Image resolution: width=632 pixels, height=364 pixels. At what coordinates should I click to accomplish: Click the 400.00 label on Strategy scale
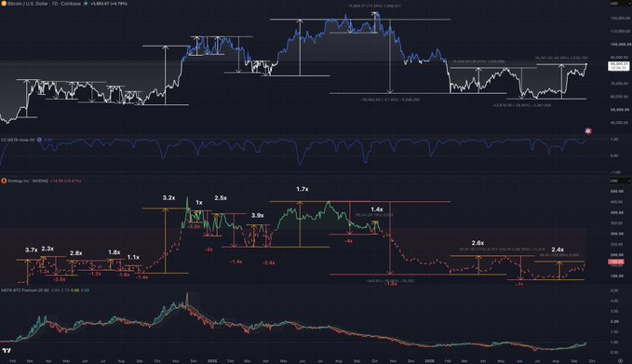617,212
